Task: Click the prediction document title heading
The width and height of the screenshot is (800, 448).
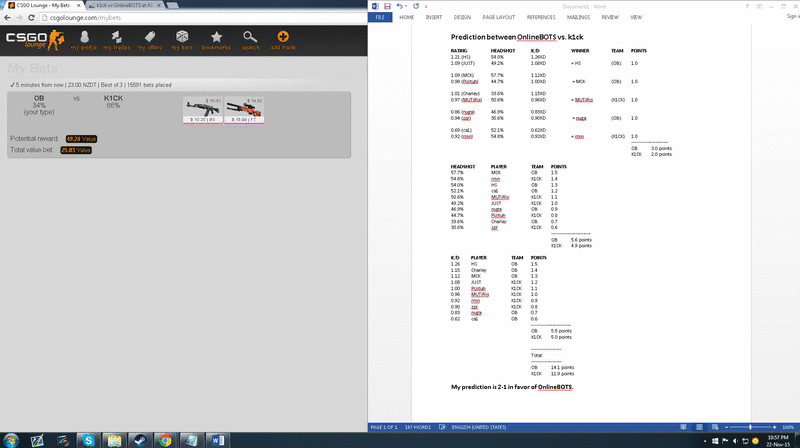Action: [517, 37]
